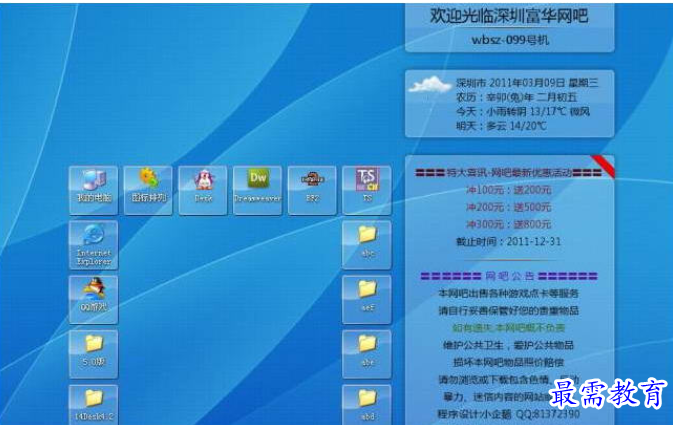Click the 欢迎光临深圳富华网吧 welcome title
673x425 pixels.
click(x=509, y=16)
